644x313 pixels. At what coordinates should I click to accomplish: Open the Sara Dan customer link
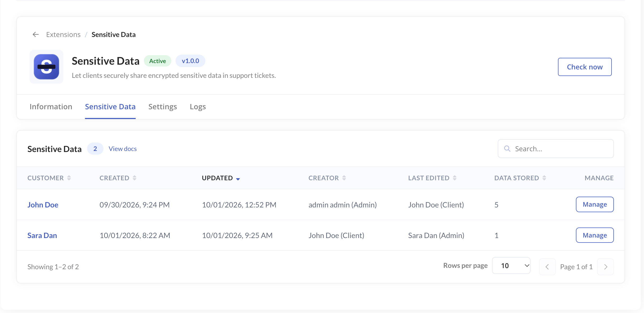[x=42, y=235]
